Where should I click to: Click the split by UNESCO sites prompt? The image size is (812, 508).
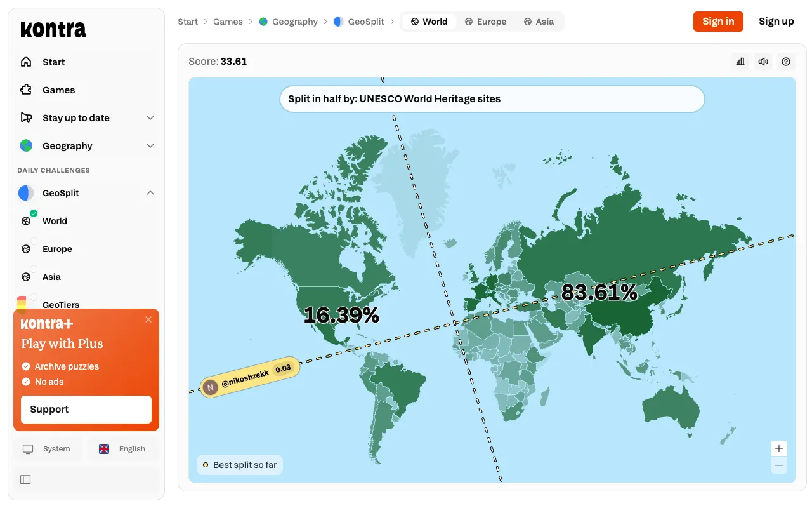tap(492, 99)
